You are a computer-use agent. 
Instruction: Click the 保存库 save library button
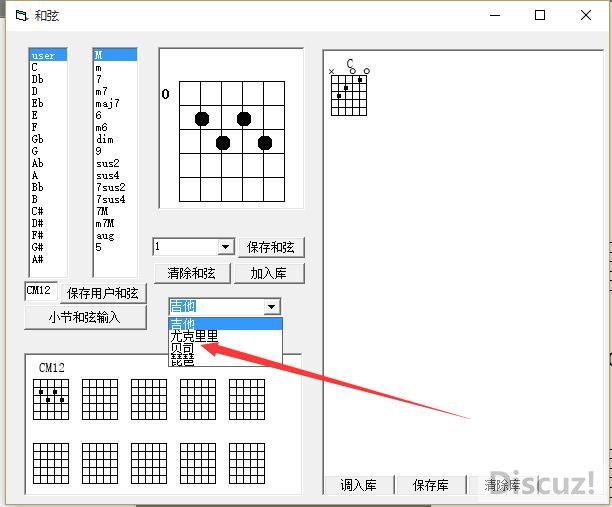430,486
